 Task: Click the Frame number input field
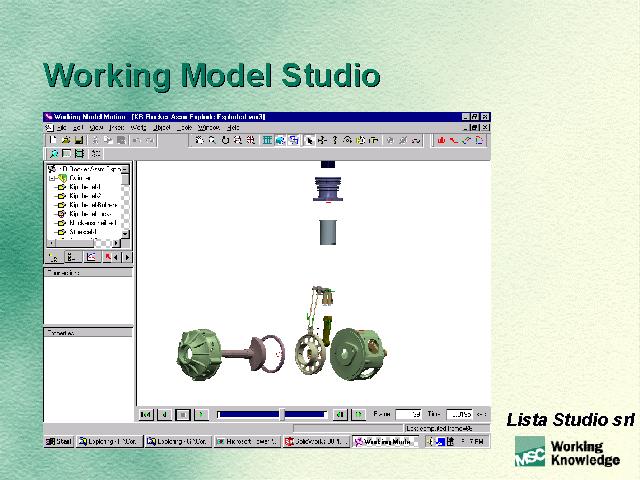tap(408, 414)
